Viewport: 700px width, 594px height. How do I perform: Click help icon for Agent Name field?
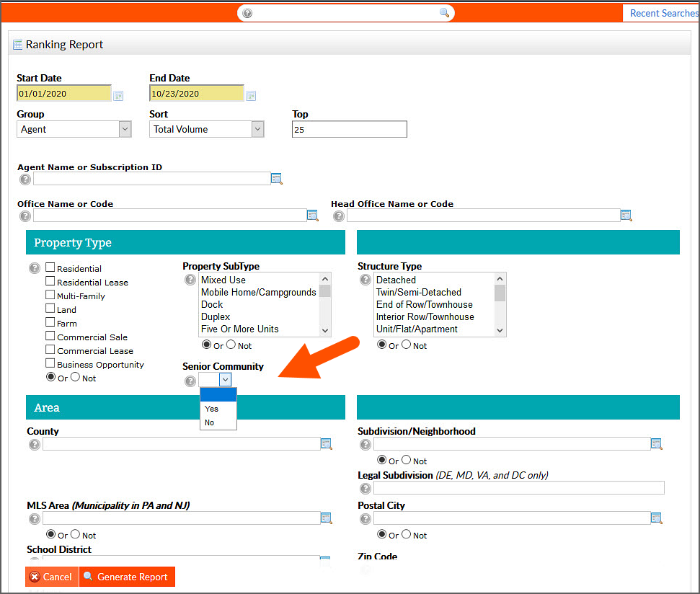(25, 179)
